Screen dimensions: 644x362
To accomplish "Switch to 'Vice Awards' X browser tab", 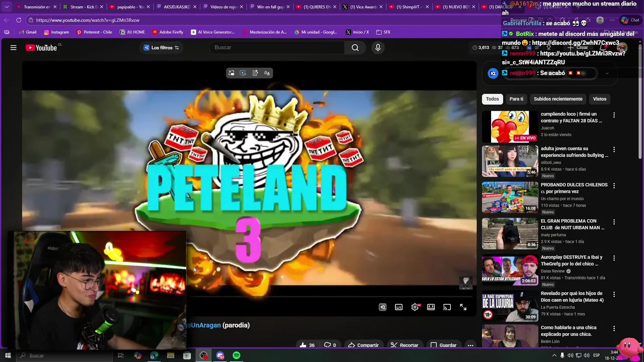I will (362, 7).
